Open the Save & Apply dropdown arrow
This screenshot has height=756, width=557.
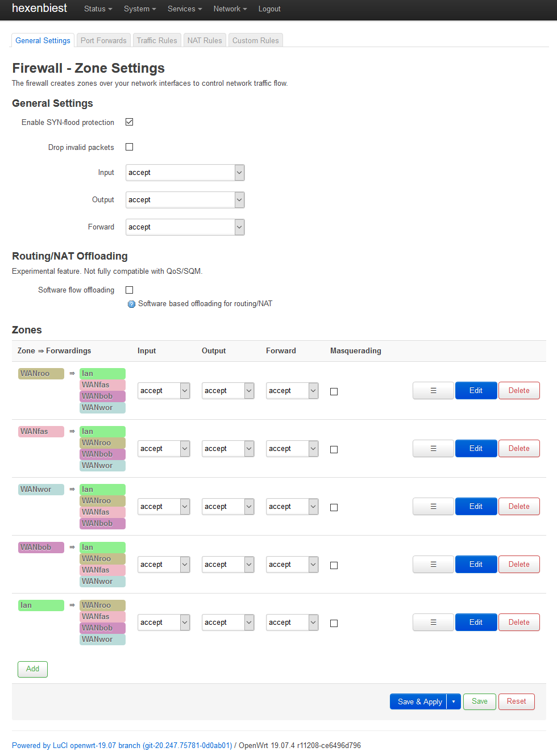coord(454,702)
